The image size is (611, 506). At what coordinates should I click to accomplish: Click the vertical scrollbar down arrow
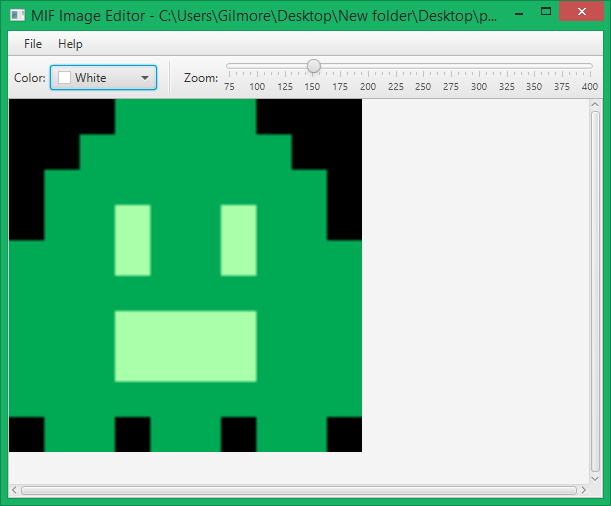[595, 479]
